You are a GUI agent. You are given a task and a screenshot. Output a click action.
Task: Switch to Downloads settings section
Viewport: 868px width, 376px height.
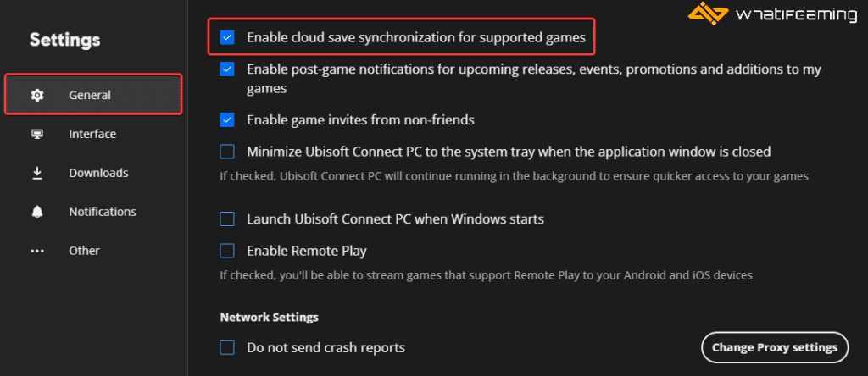click(98, 173)
